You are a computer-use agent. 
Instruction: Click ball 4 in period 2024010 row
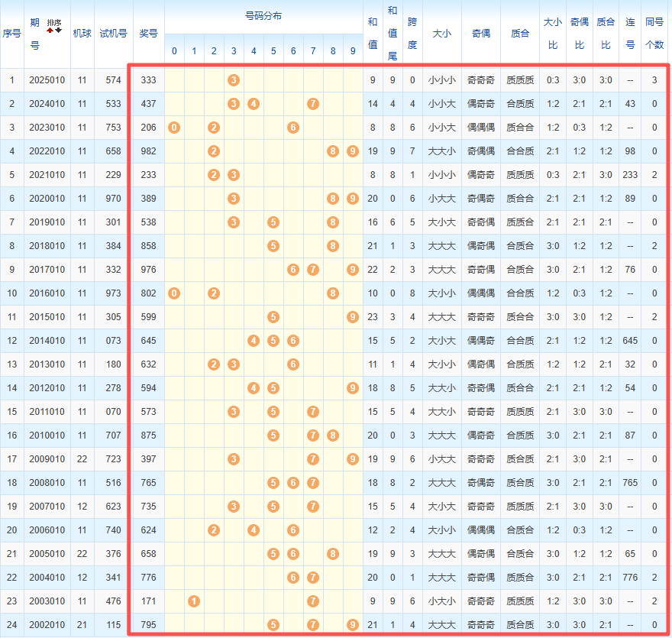pos(254,103)
